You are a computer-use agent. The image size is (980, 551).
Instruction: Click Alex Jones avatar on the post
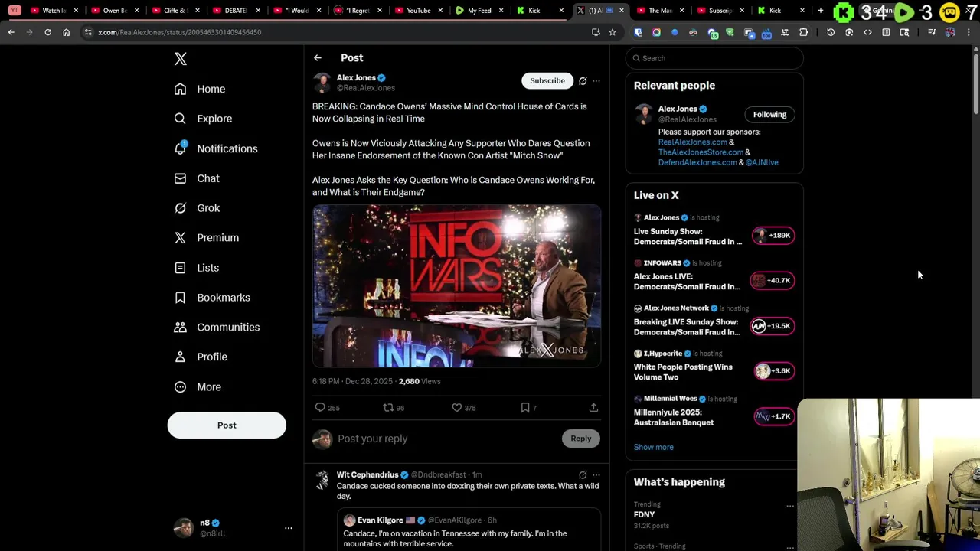[x=322, y=83]
